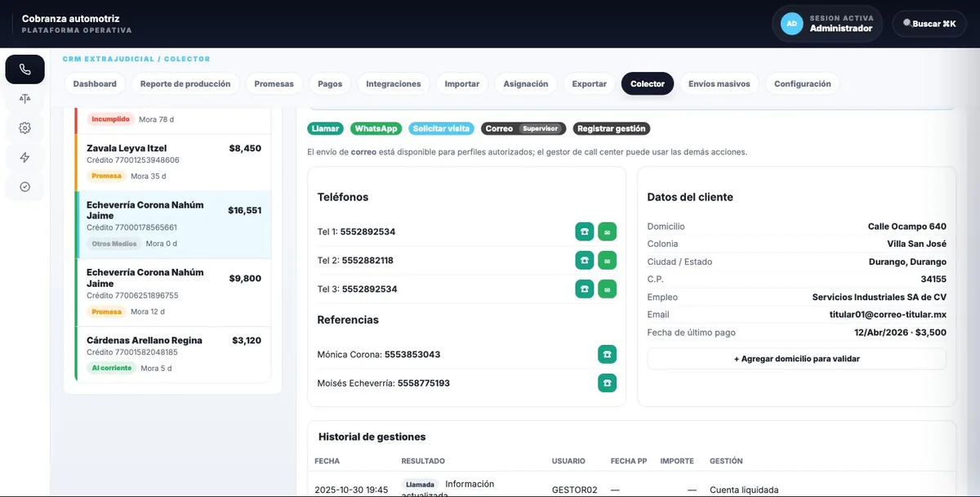
Task: Select the Echeverría account with $16,551
Action: pos(173,224)
